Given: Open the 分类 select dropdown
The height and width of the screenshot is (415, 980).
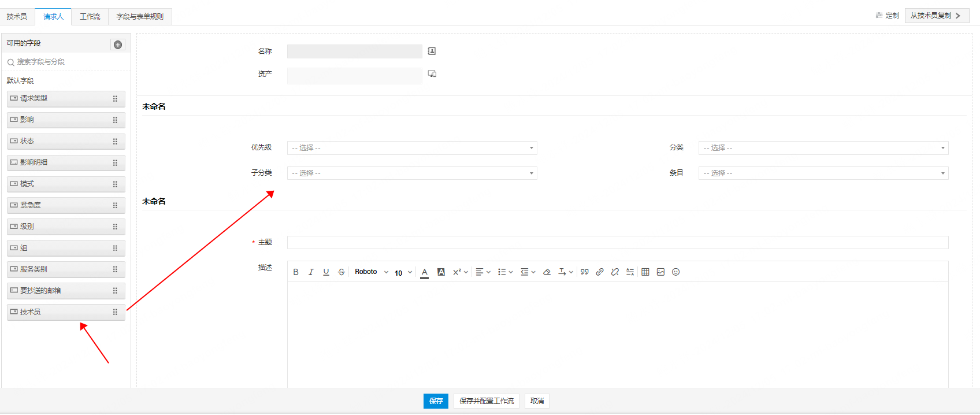Looking at the screenshot, I should 823,148.
